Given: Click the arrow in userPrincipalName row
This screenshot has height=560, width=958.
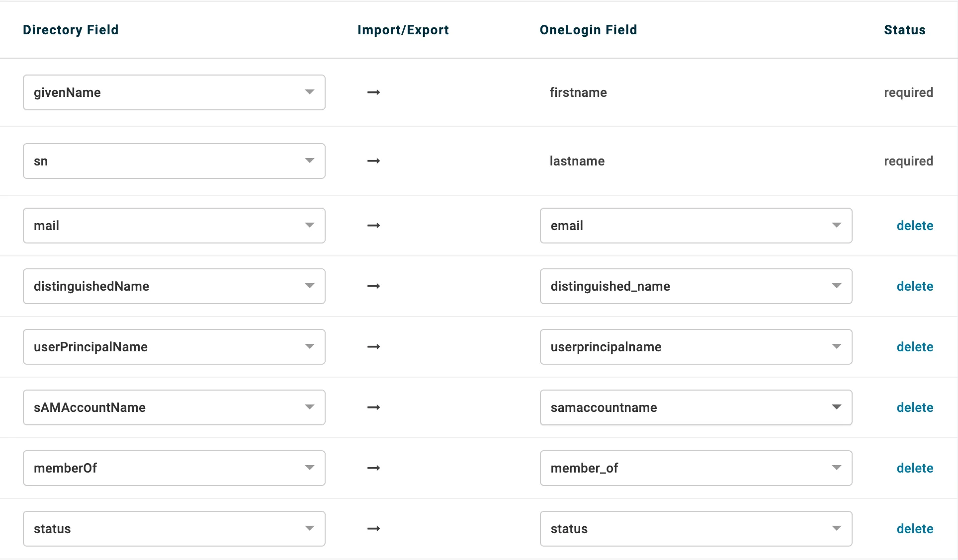Looking at the screenshot, I should 373,347.
